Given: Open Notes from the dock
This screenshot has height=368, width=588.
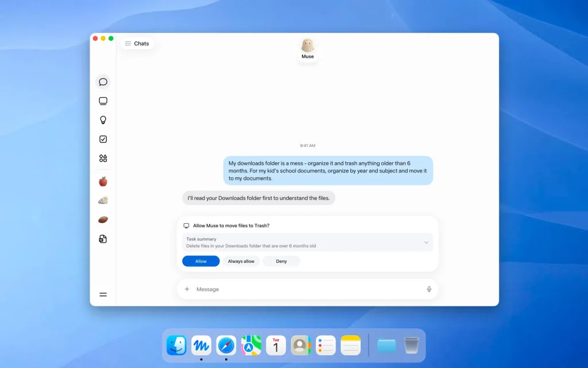Looking at the screenshot, I should [351, 345].
